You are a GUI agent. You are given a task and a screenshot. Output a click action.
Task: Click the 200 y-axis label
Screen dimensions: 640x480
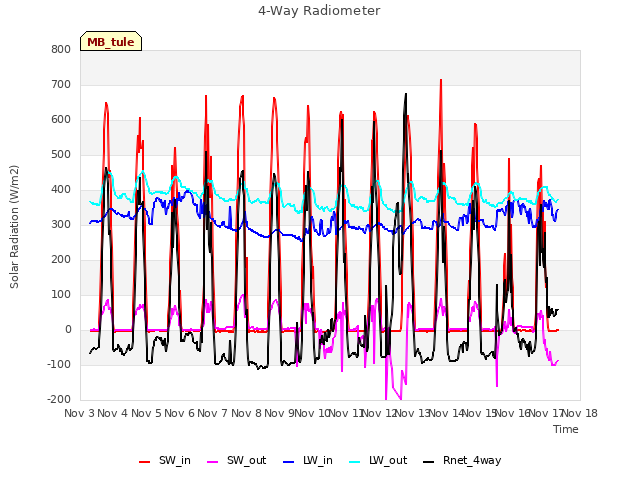click(x=61, y=260)
